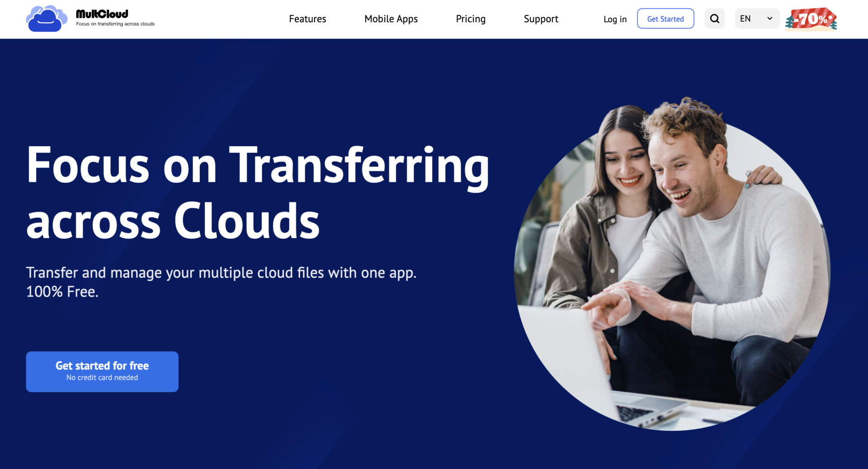Expand the language dropdown chevron
Image resolution: width=868 pixels, height=469 pixels.
[769, 19]
